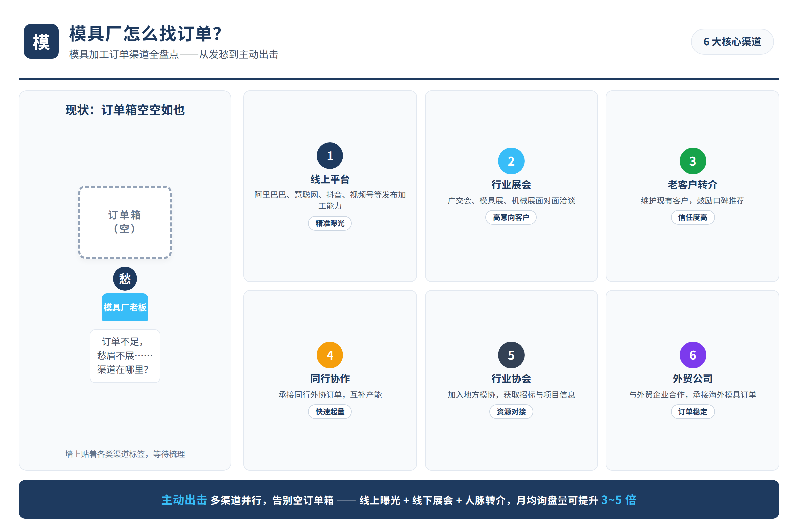Click the 行业协会 heading
798x532 pixels.
(x=511, y=379)
